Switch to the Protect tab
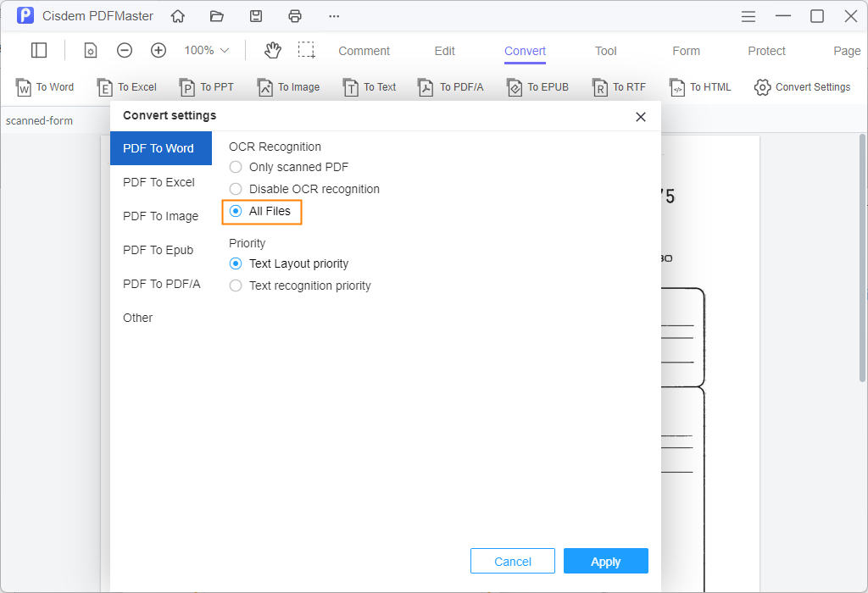 tap(766, 51)
